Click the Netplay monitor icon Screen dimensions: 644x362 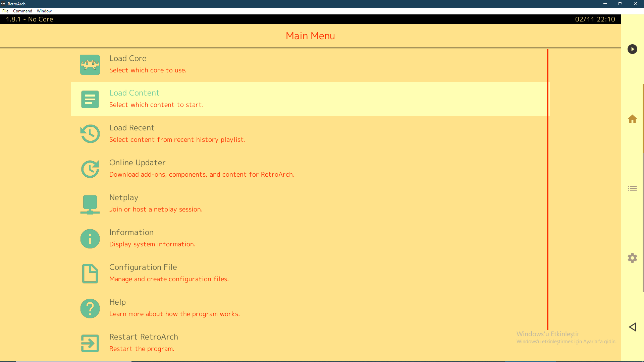point(90,204)
